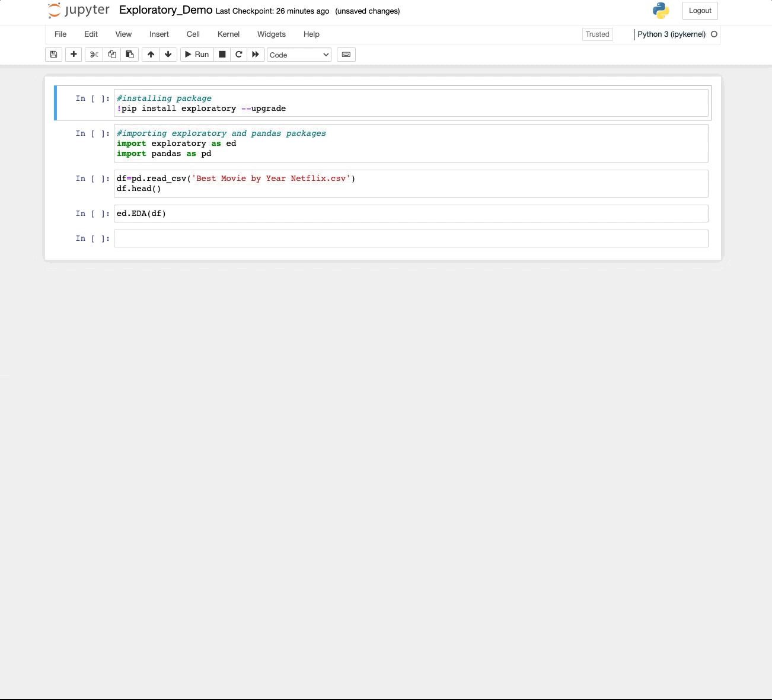Open the Insert menu

pos(159,34)
